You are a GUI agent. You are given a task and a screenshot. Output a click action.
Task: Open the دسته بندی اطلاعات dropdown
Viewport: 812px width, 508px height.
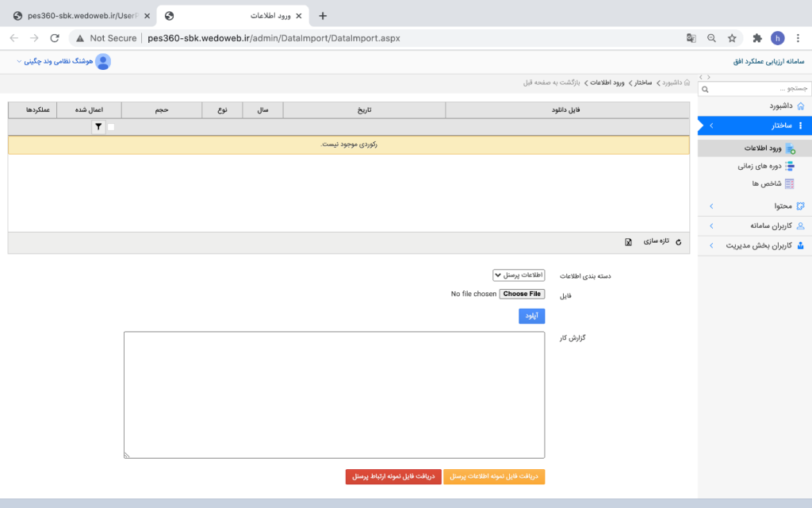coord(519,275)
